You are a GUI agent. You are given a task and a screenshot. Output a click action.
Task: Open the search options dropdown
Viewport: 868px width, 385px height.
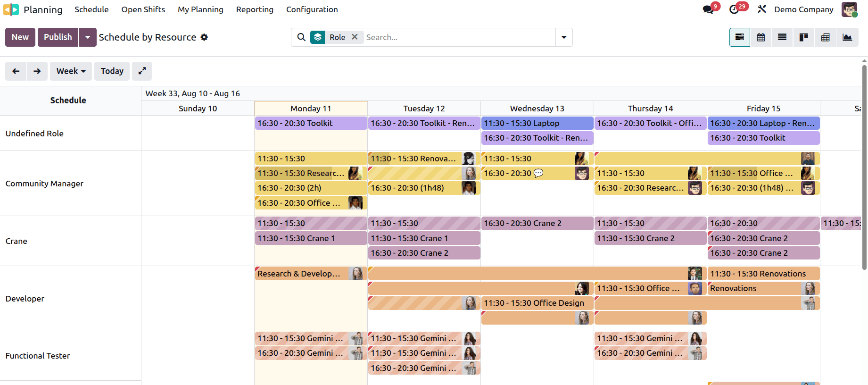pos(564,37)
